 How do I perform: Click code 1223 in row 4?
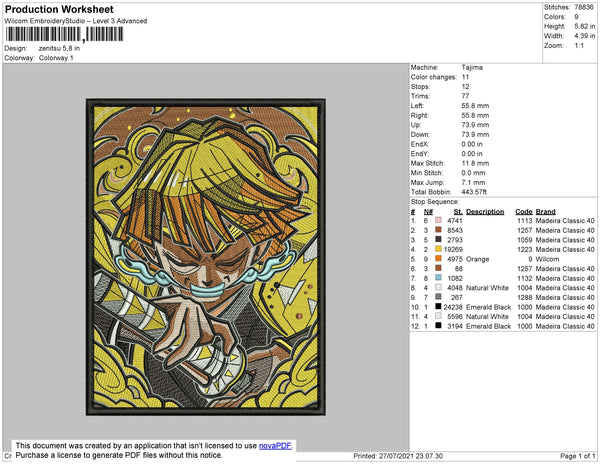[525, 249]
